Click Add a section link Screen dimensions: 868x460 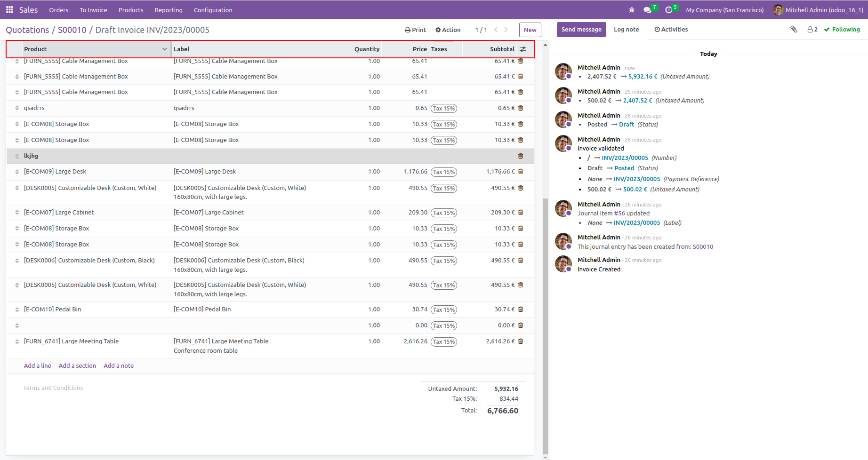pyautogui.click(x=77, y=366)
